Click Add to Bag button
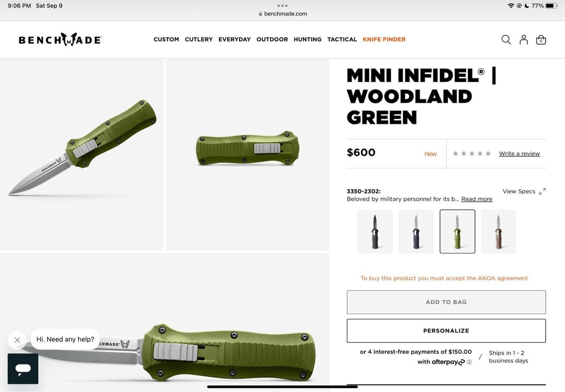The height and width of the screenshot is (392, 565). tap(446, 302)
